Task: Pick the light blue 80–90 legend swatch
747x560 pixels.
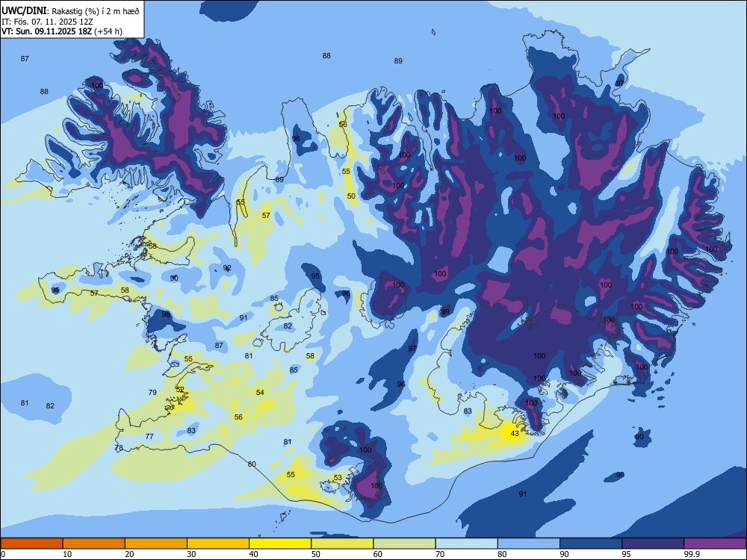Action: point(529,544)
